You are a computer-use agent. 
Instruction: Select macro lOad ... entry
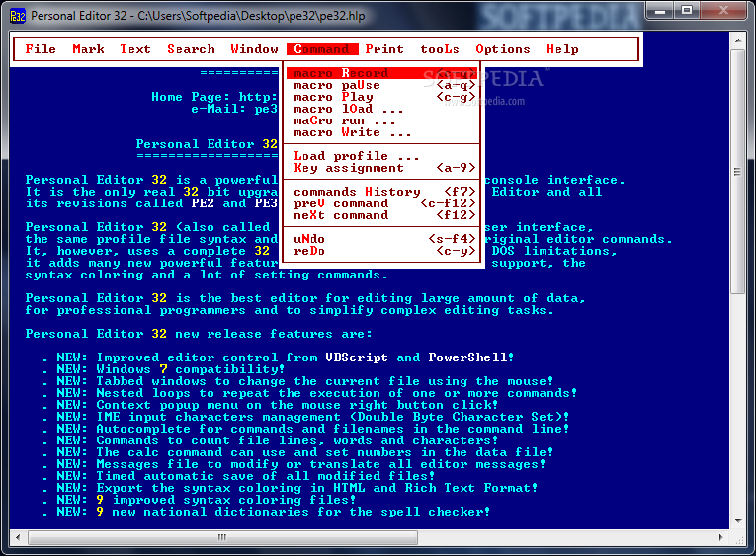[381, 109]
